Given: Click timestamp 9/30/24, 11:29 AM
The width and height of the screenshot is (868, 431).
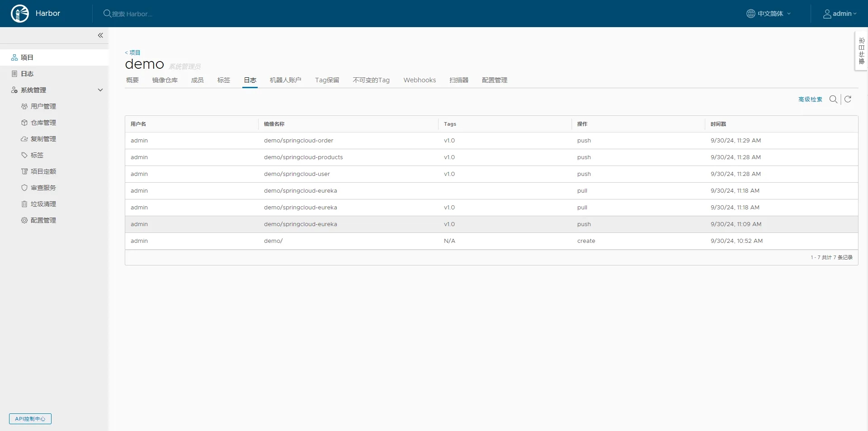Looking at the screenshot, I should [736, 141].
